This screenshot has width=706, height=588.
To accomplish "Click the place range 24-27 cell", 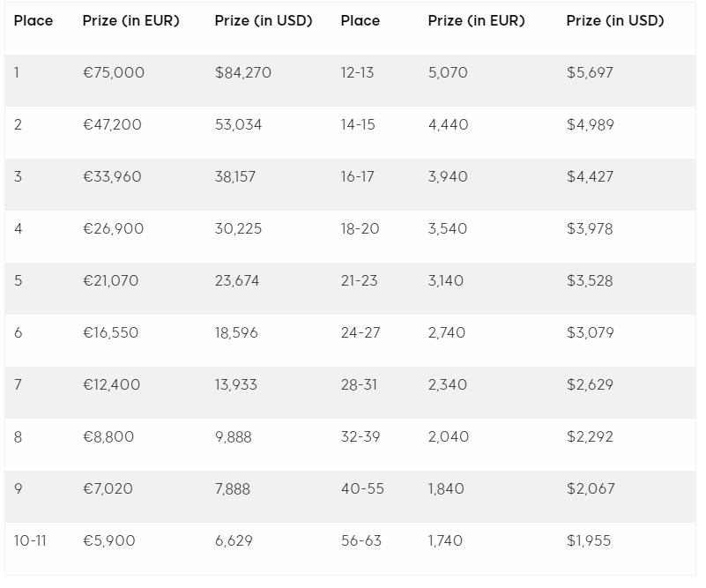I will 360,333.
